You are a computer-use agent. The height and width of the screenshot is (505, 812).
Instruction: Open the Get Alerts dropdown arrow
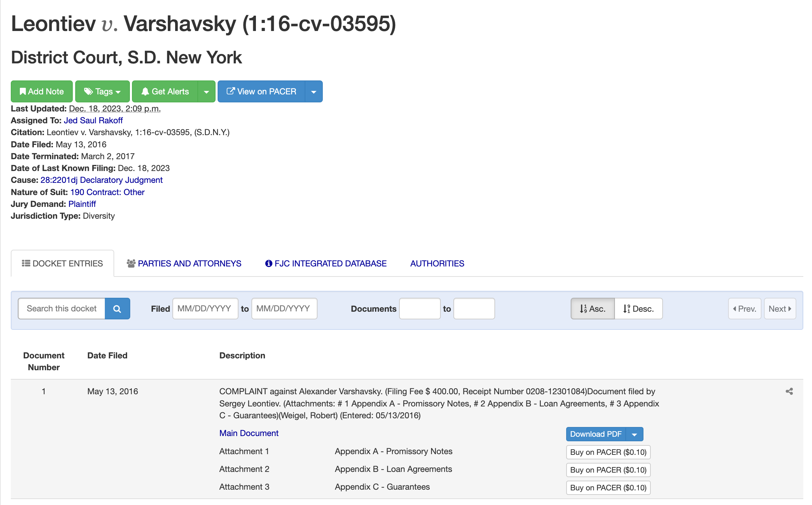206,92
